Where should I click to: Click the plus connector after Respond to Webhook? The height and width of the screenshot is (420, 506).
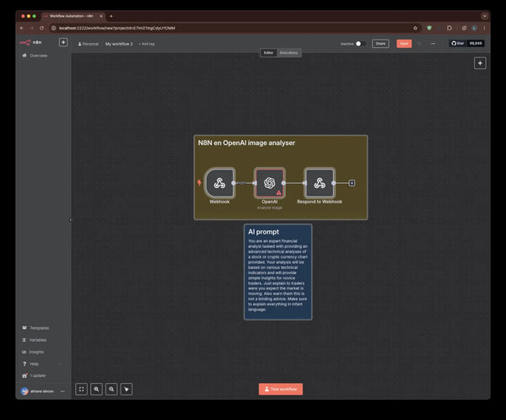pyautogui.click(x=352, y=183)
